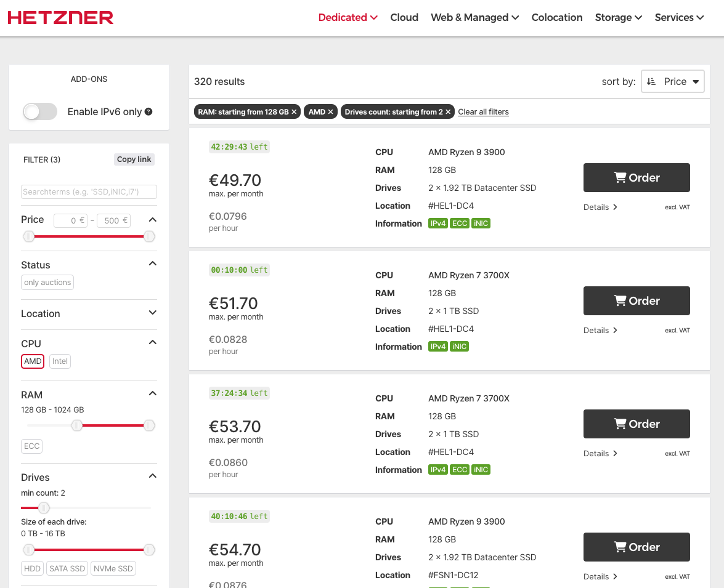
Task: Toggle the NVMe SSD drive filter
Action: 113,568
